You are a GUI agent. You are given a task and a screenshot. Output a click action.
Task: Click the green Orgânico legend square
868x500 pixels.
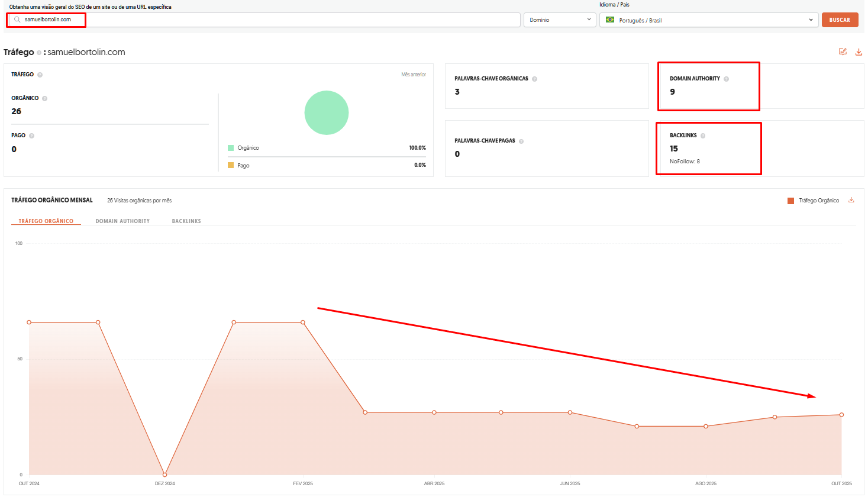[x=231, y=148]
